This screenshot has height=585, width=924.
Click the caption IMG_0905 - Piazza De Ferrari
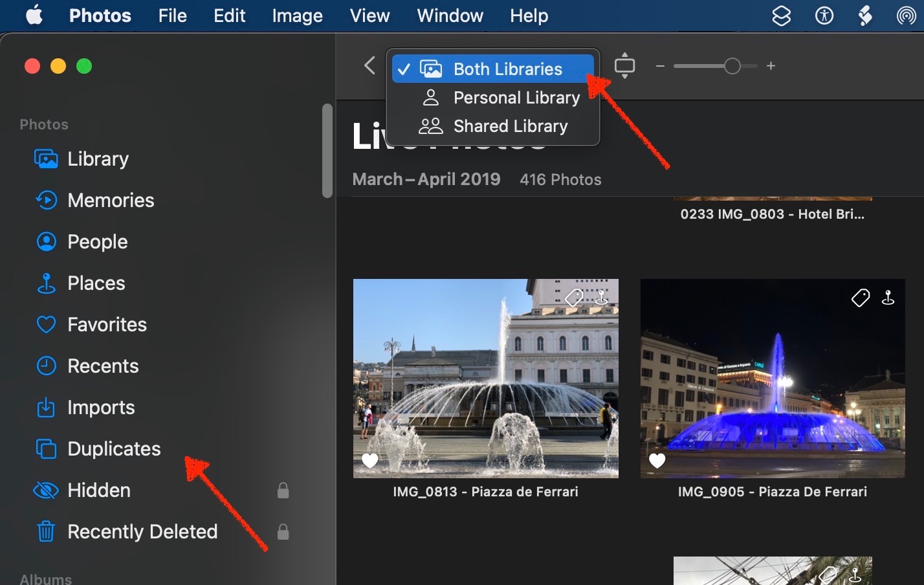click(773, 492)
